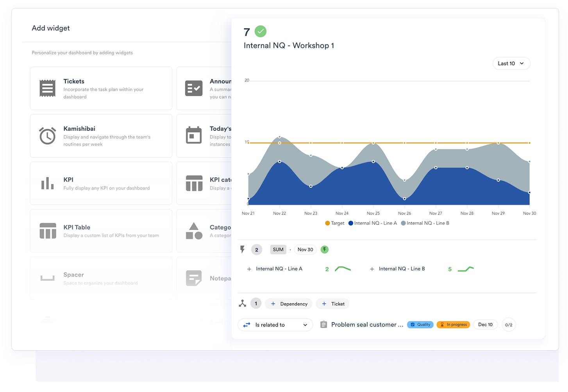Click the KPI Table icon
Image resolution: width=568 pixels, height=392 pixels.
tap(48, 231)
